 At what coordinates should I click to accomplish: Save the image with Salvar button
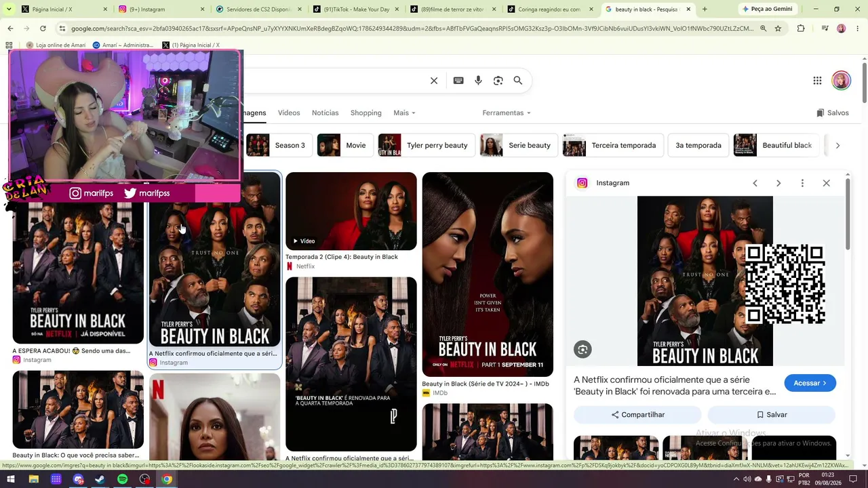[x=772, y=415]
